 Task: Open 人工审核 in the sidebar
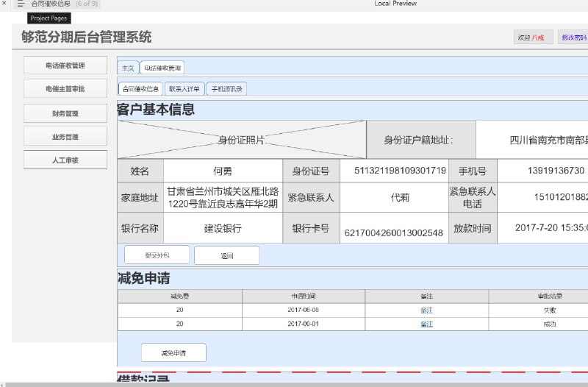click(x=65, y=160)
